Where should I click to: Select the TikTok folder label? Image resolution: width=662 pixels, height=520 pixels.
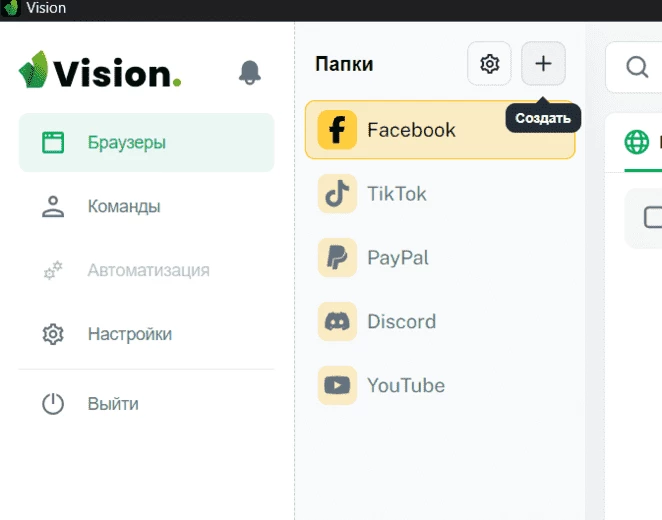pos(397,194)
